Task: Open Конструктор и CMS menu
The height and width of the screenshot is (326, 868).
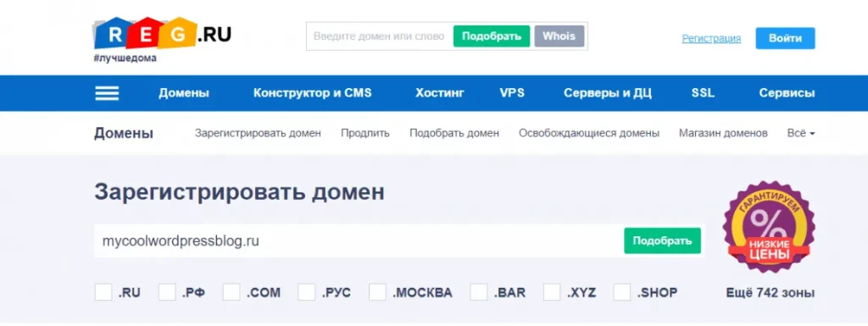Action: tap(313, 93)
